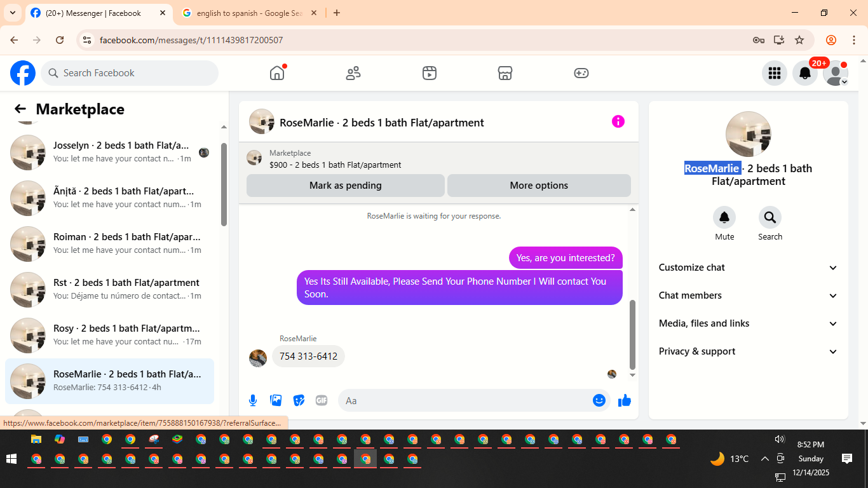Open Josselyn conversation
The width and height of the screenshot is (868, 488).
[109, 152]
